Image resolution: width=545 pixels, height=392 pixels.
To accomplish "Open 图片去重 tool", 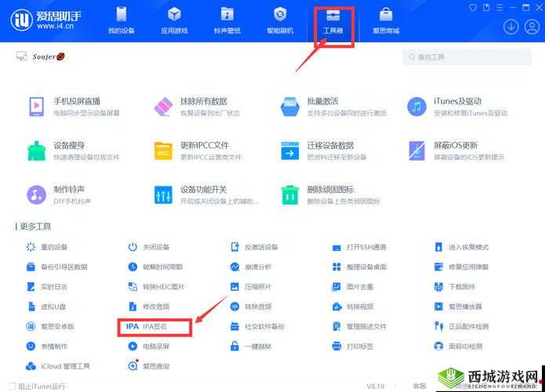I will pyautogui.click(x=353, y=287).
